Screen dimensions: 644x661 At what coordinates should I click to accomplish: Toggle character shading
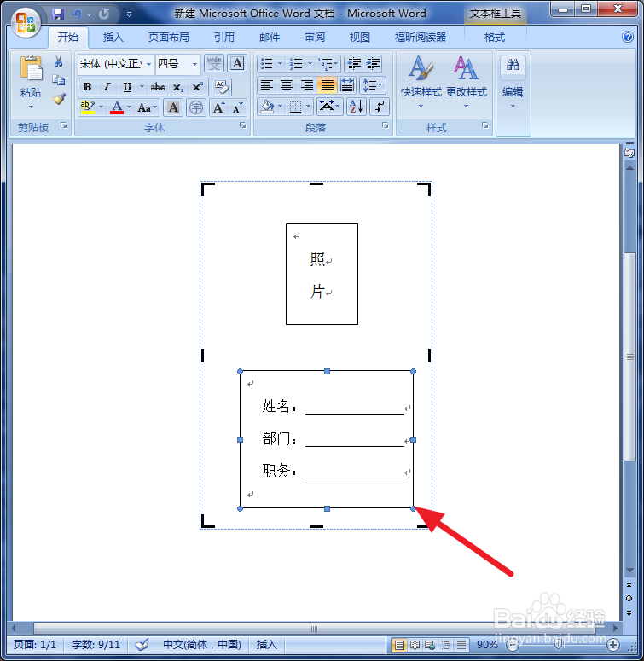point(173,107)
